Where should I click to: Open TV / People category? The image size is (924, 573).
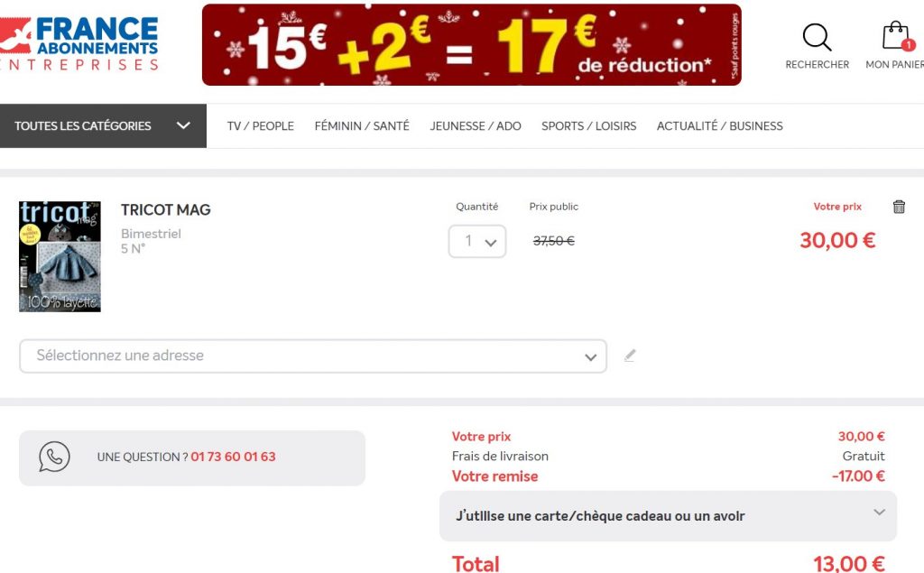[261, 126]
